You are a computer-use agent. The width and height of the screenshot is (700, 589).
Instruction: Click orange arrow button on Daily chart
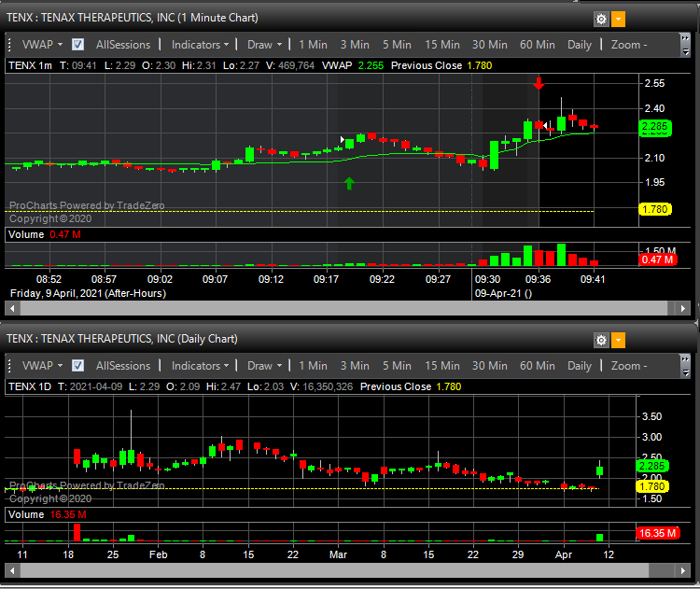[619, 340]
